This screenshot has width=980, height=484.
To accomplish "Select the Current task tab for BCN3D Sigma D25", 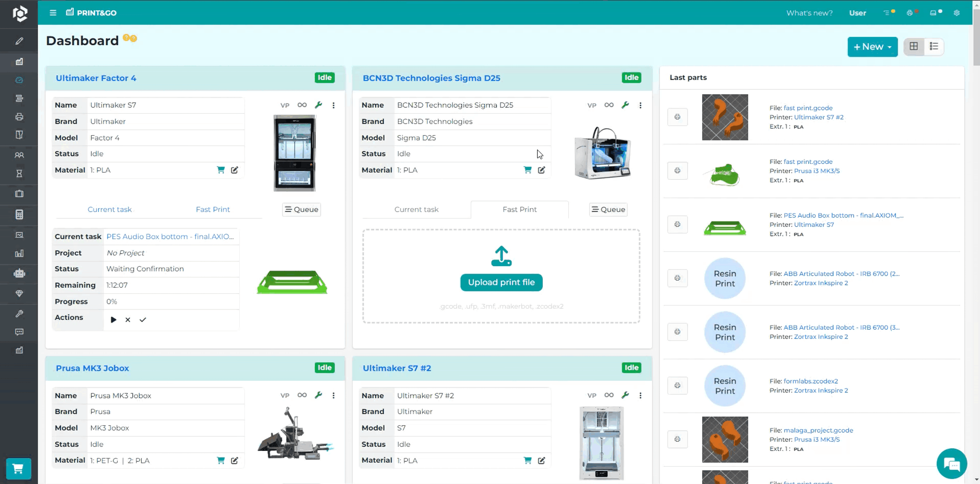I will (x=416, y=209).
